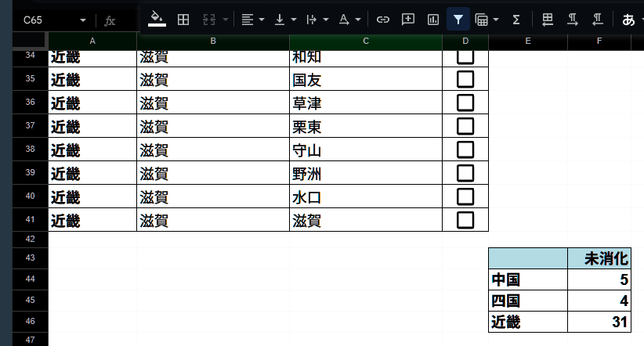Expand text wrapping dropdown arrow

pos(326,20)
